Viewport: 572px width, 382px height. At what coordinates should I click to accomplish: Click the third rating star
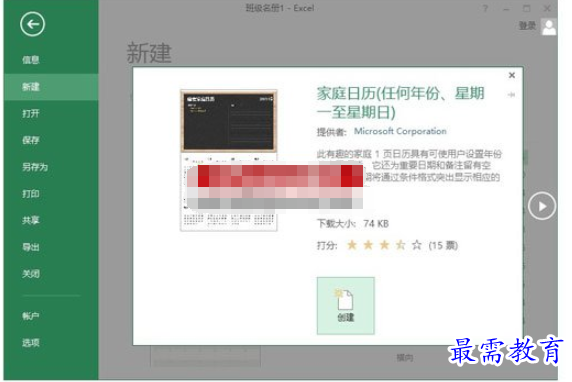384,245
